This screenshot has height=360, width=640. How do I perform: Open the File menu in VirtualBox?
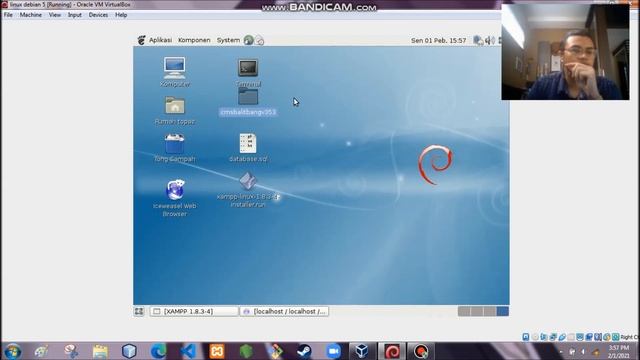click(x=8, y=15)
